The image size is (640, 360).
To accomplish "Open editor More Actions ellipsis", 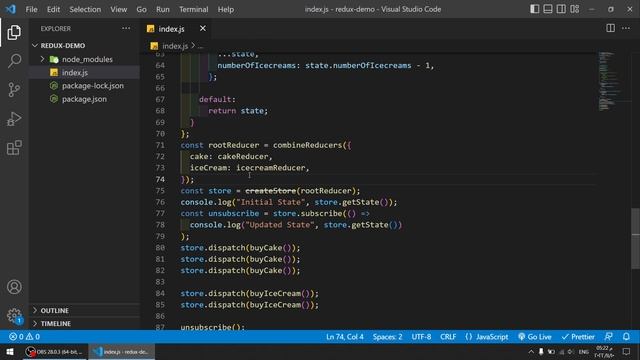I will point(626,28).
